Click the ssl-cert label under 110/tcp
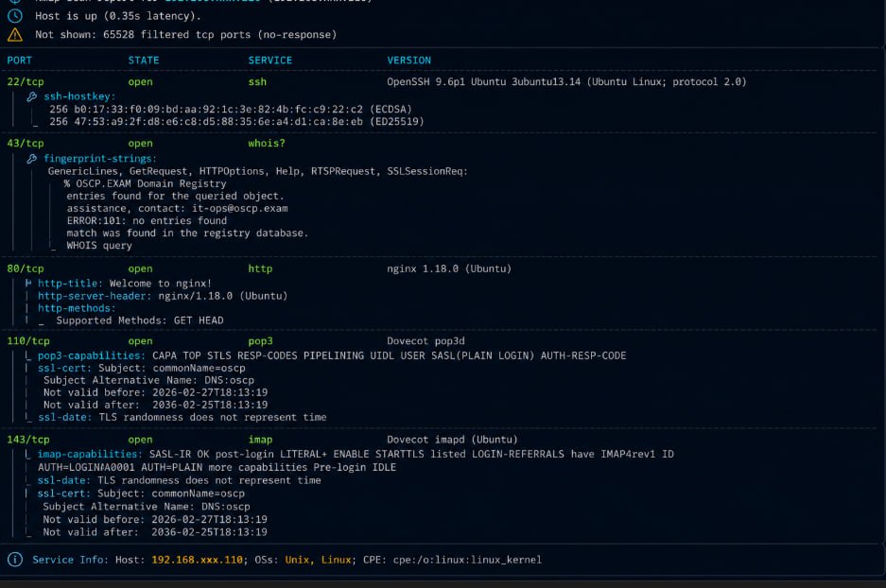The image size is (886, 588). 64,369
